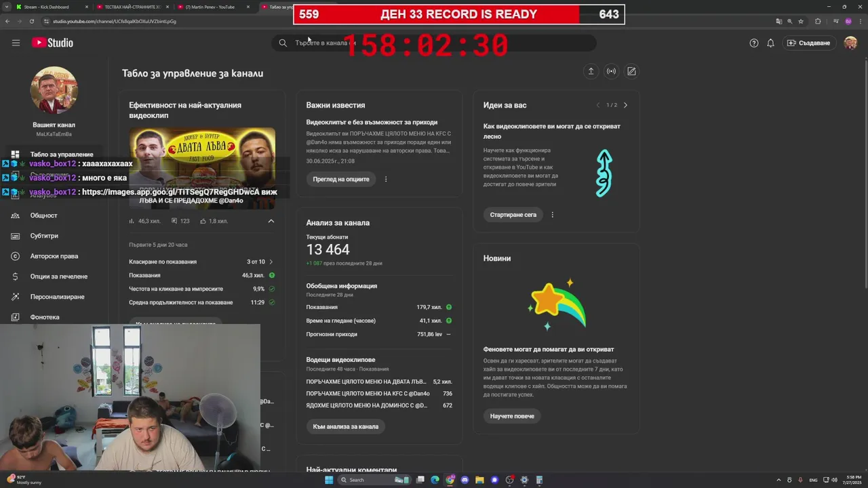
Task: Click the browser back arrow
Action: 7,21
